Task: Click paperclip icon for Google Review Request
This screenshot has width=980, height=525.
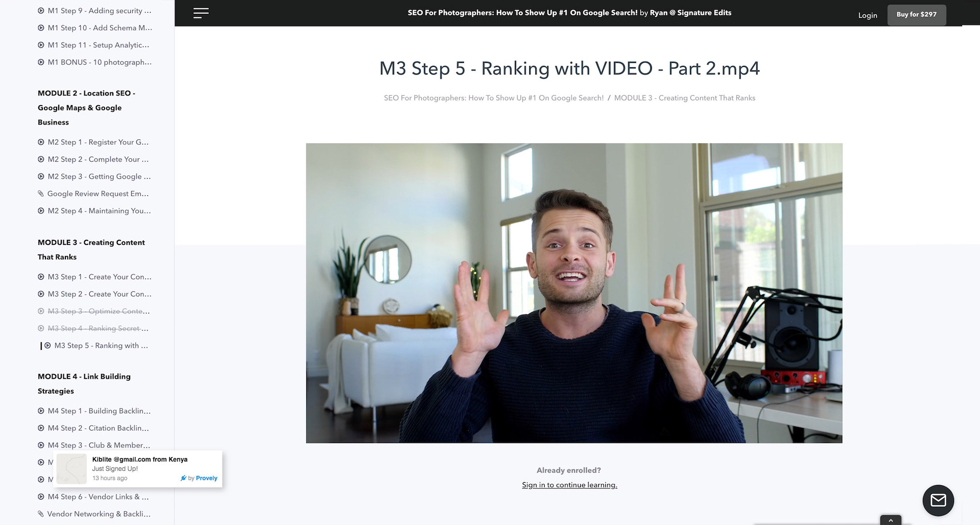Action: [x=41, y=194]
